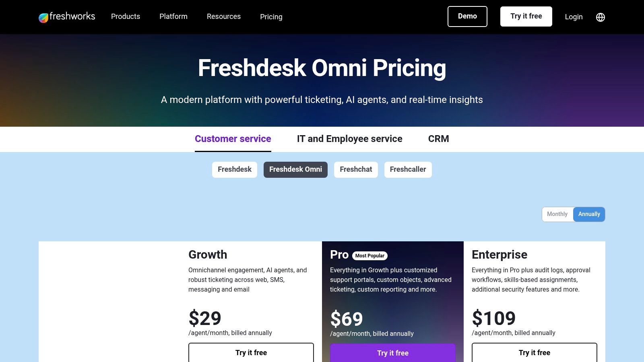
Task: Click the Login link
Action: [x=574, y=17]
